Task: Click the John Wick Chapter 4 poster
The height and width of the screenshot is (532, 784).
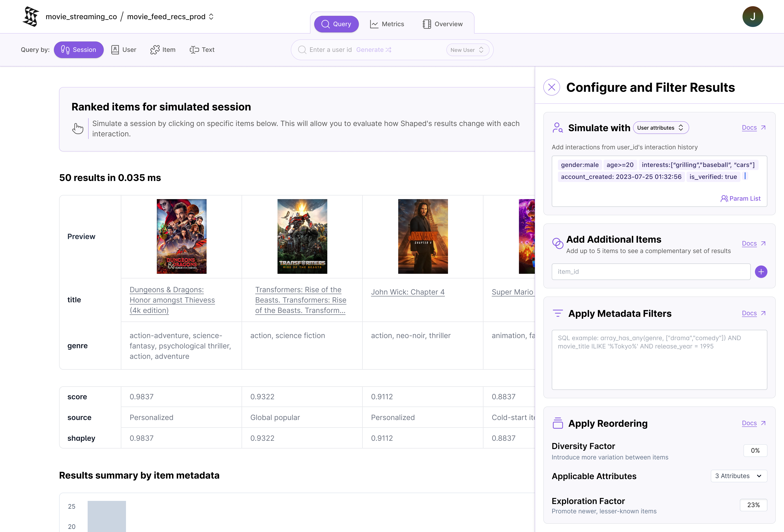Action: point(423,236)
